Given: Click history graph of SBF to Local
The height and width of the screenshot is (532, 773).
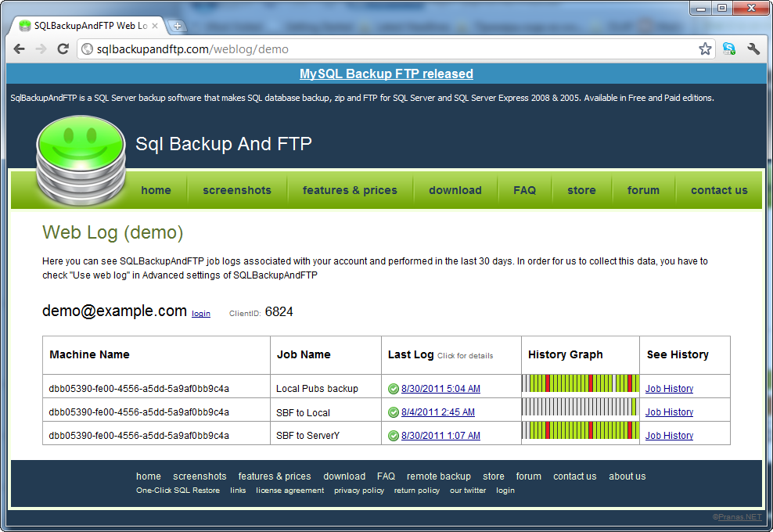Looking at the screenshot, I should tap(581, 407).
